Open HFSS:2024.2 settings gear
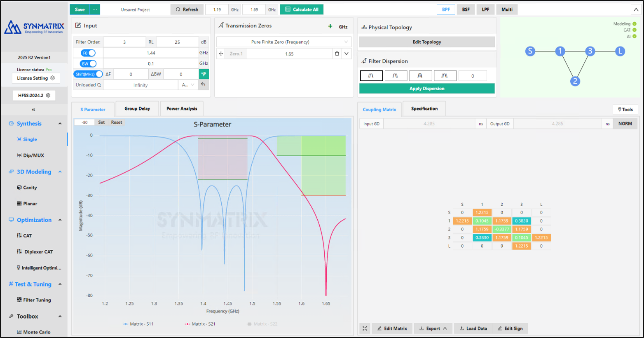The image size is (644, 338). 48,95
